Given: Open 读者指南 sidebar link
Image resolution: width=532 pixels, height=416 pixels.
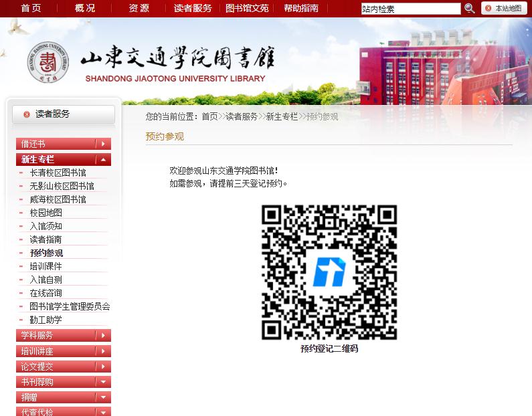Looking at the screenshot, I should tap(46, 239).
